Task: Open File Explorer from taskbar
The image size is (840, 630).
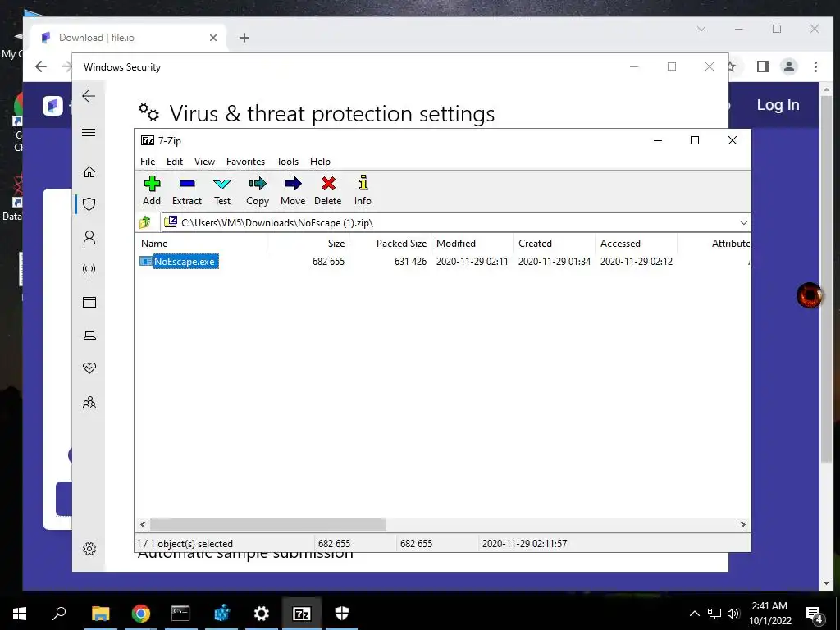Action: coord(100,614)
